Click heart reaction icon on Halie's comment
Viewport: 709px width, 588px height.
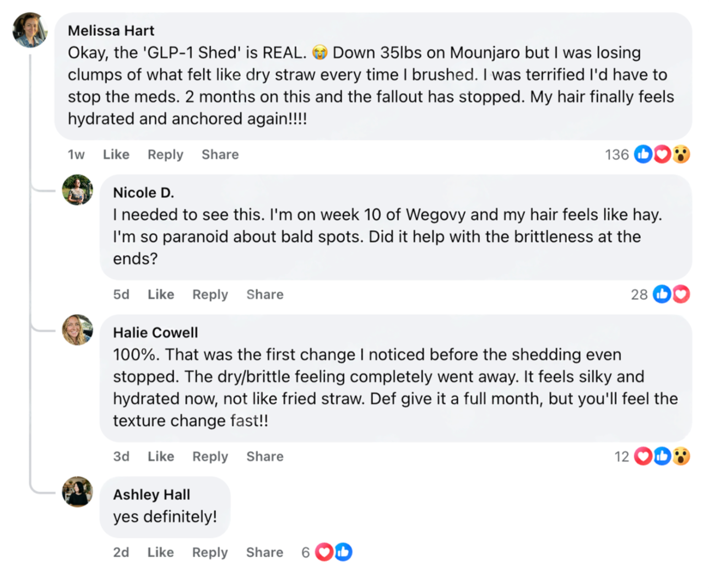(643, 456)
